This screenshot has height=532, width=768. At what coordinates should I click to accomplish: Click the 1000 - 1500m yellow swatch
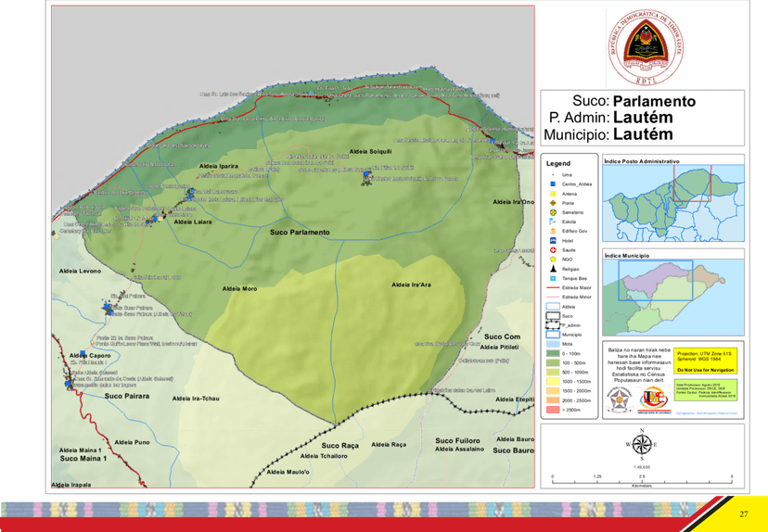point(553,381)
